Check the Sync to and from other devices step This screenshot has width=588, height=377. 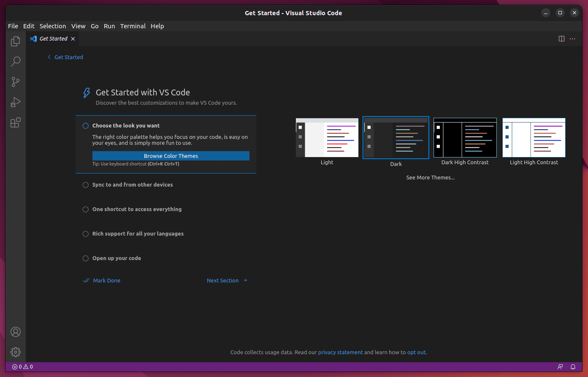pyautogui.click(x=85, y=185)
